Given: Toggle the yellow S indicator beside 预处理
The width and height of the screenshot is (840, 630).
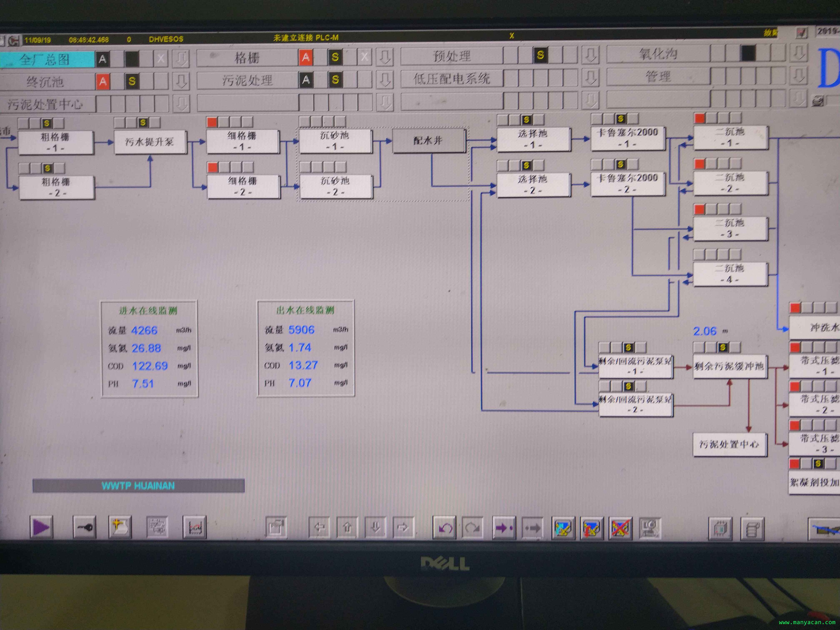Looking at the screenshot, I should coord(540,55).
